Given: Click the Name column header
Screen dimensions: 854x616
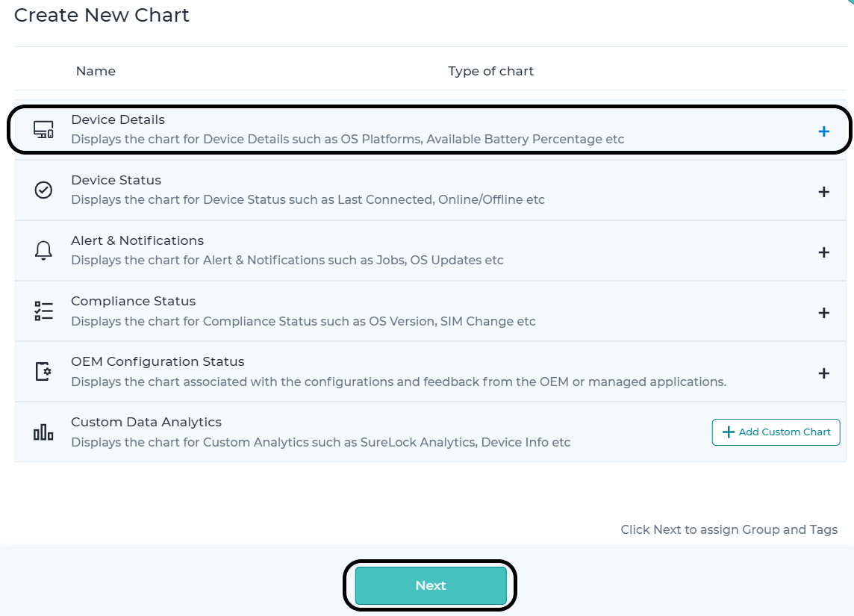Looking at the screenshot, I should pos(96,71).
